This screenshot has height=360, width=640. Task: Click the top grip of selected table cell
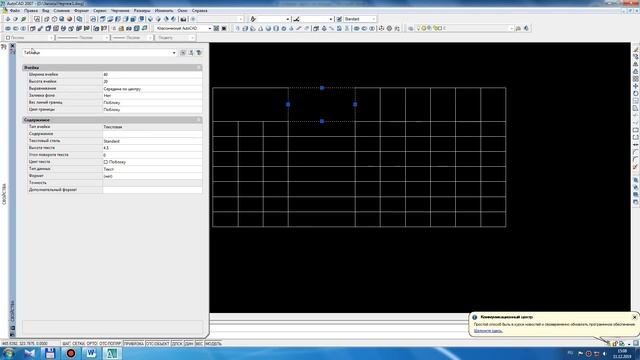322,88
